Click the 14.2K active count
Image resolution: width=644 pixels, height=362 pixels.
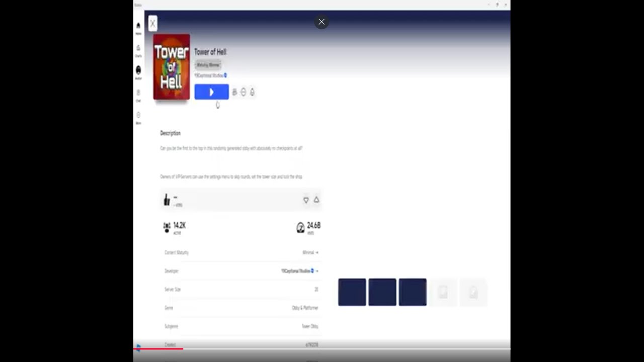(x=180, y=225)
